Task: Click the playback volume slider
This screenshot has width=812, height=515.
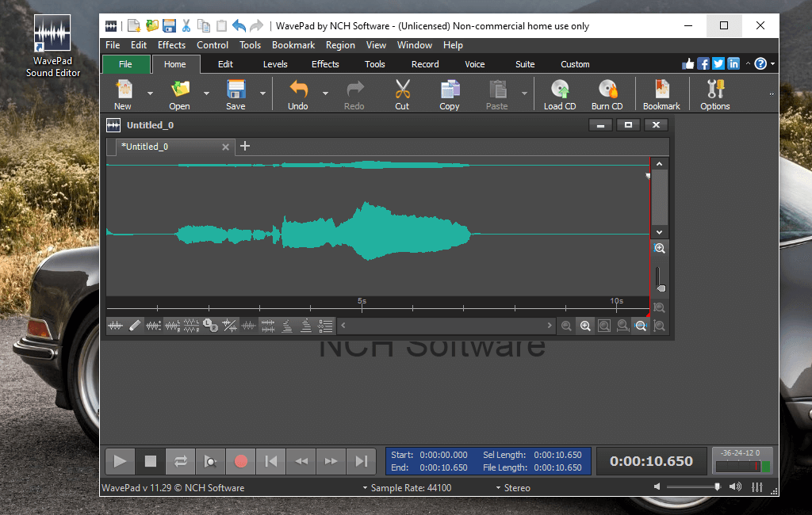Action: click(694, 487)
